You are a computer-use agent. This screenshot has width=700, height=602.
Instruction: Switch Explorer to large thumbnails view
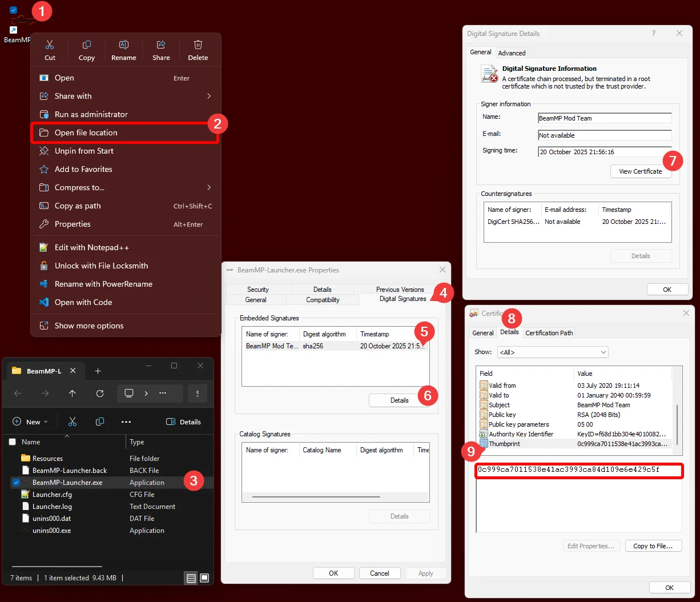coord(204,578)
